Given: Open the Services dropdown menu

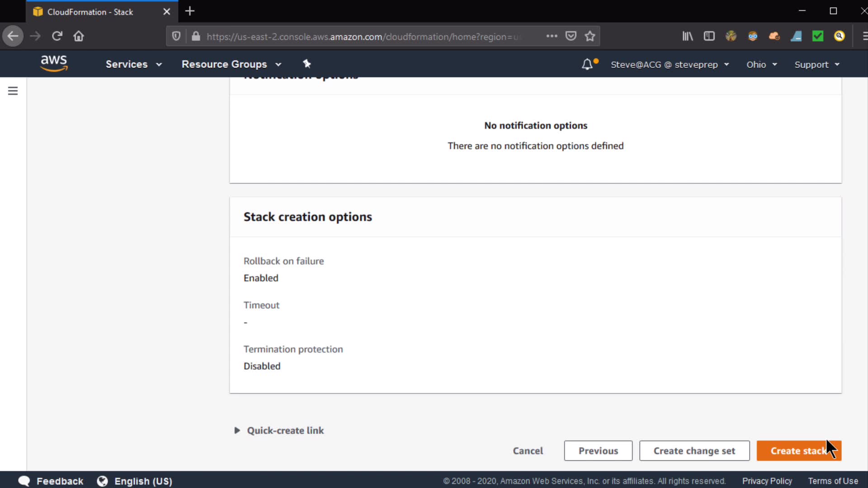Looking at the screenshot, I should coord(133,64).
